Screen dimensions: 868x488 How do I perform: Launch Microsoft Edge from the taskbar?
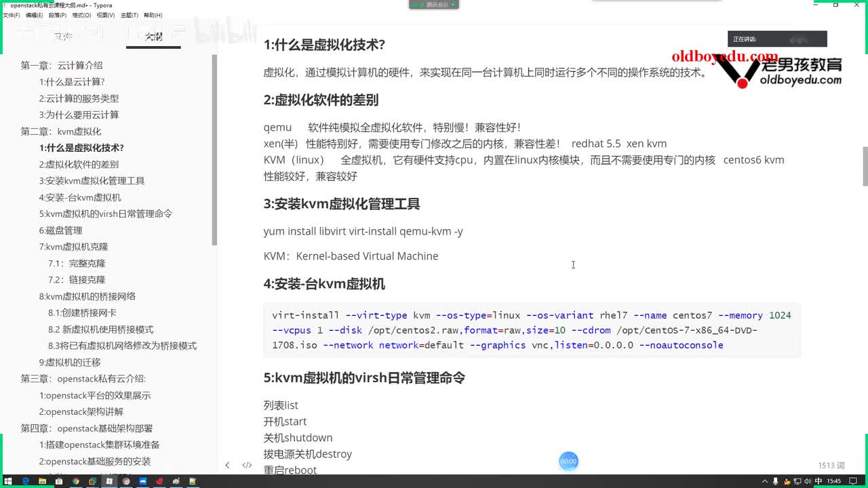pos(26,481)
